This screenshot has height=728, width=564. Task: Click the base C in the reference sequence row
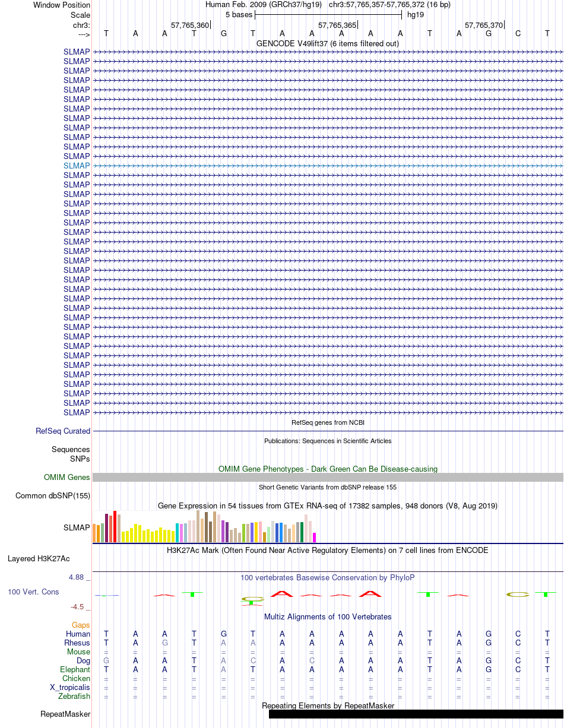pyautogui.click(x=518, y=34)
